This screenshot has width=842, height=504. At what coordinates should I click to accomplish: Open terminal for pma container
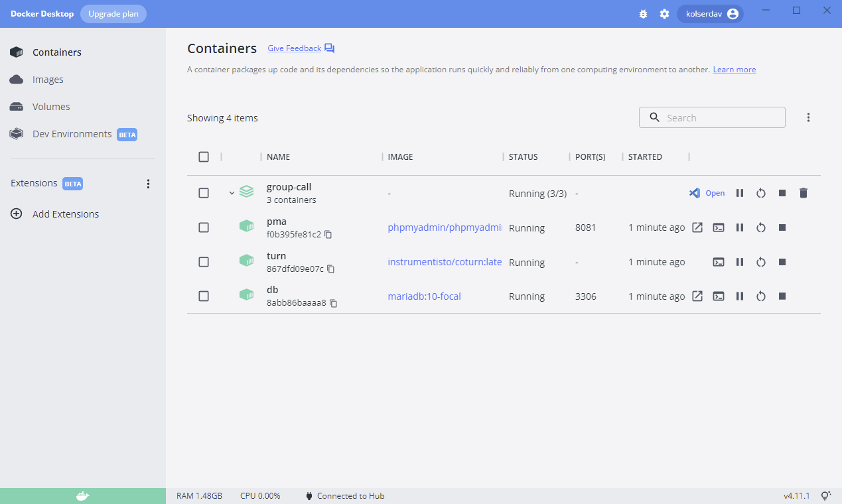pos(719,227)
